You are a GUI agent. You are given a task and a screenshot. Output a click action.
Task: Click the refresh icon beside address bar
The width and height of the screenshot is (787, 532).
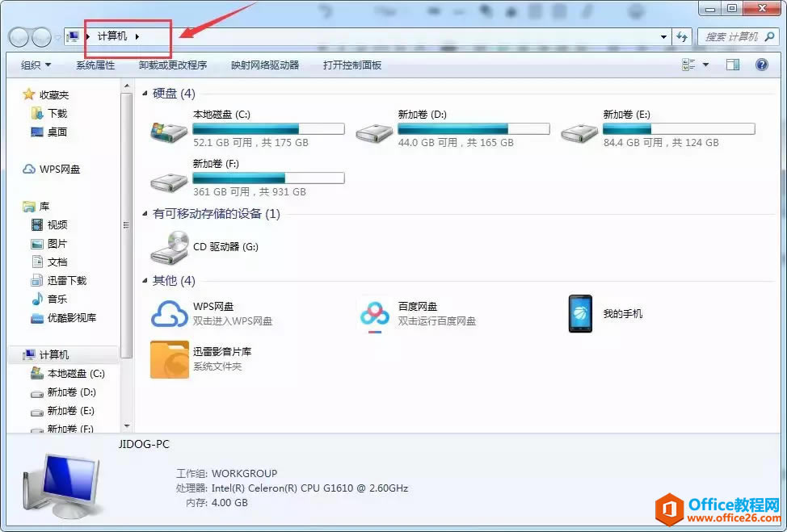click(x=682, y=36)
